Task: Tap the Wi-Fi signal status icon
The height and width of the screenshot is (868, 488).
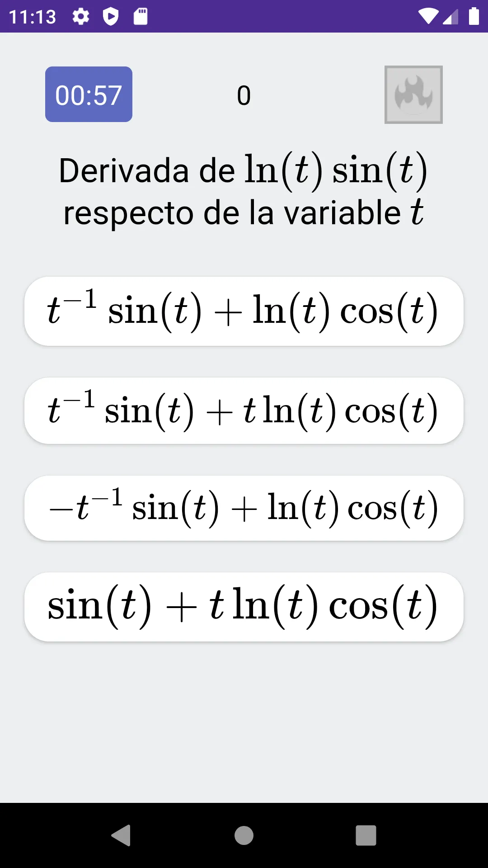Action: coord(428,16)
